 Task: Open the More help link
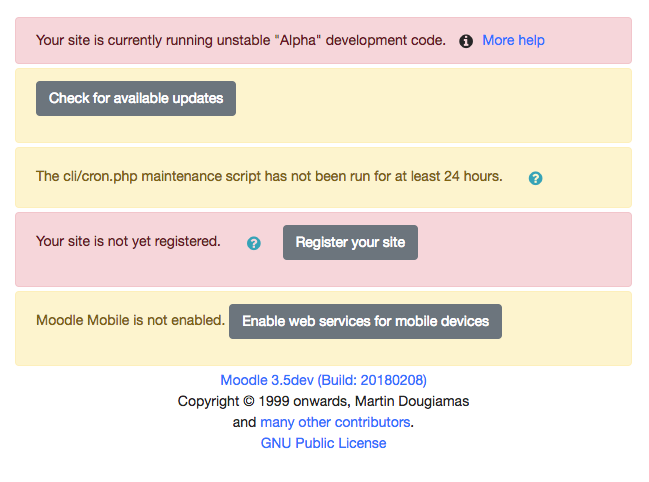[513, 40]
